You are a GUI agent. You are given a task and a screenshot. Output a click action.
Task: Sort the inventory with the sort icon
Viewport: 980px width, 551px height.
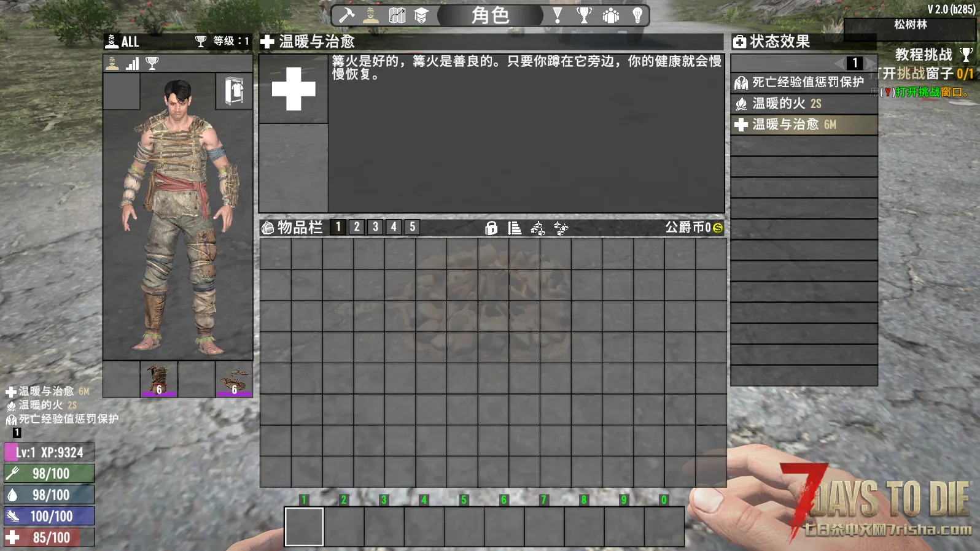tap(515, 228)
